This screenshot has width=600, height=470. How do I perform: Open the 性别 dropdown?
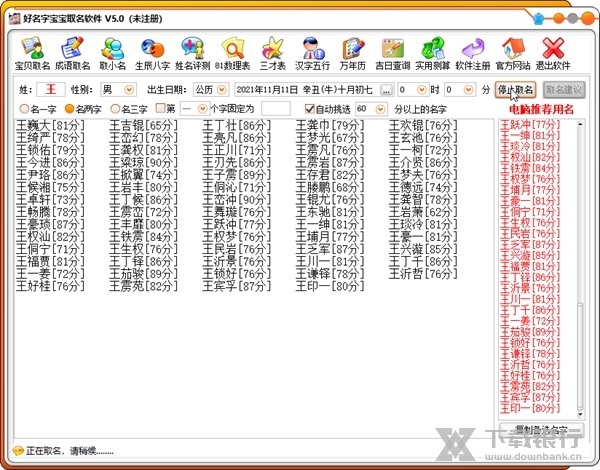coord(129,90)
